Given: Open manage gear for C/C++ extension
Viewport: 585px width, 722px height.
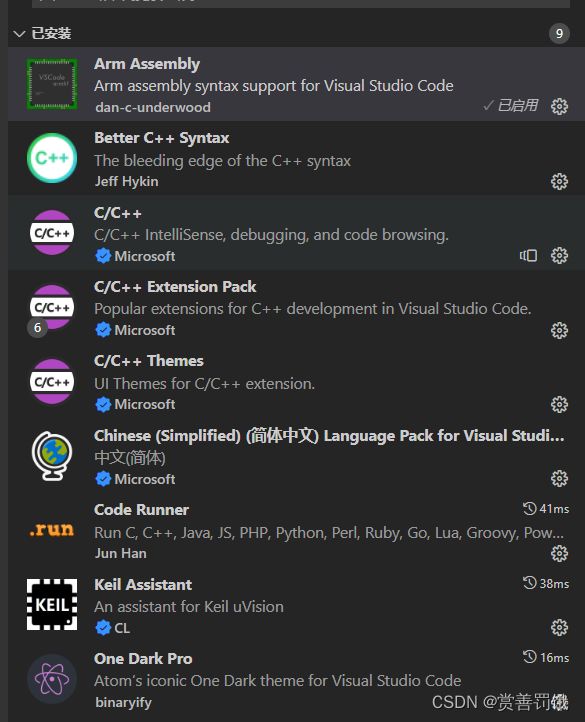Looking at the screenshot, I should pyautogui.click(x=559, y=256).
